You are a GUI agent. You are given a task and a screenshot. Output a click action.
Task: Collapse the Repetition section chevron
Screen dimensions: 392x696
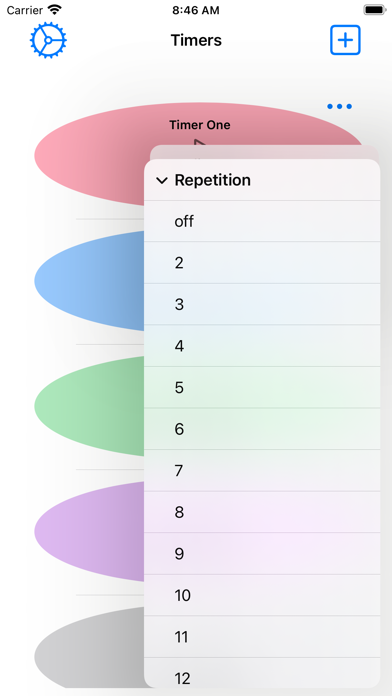click(x=162, y=180)
